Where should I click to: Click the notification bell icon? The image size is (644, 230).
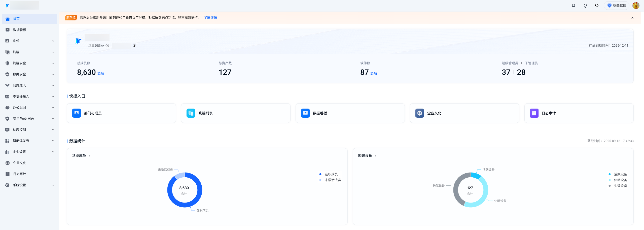pyautogui.click(x=574, y=6)
